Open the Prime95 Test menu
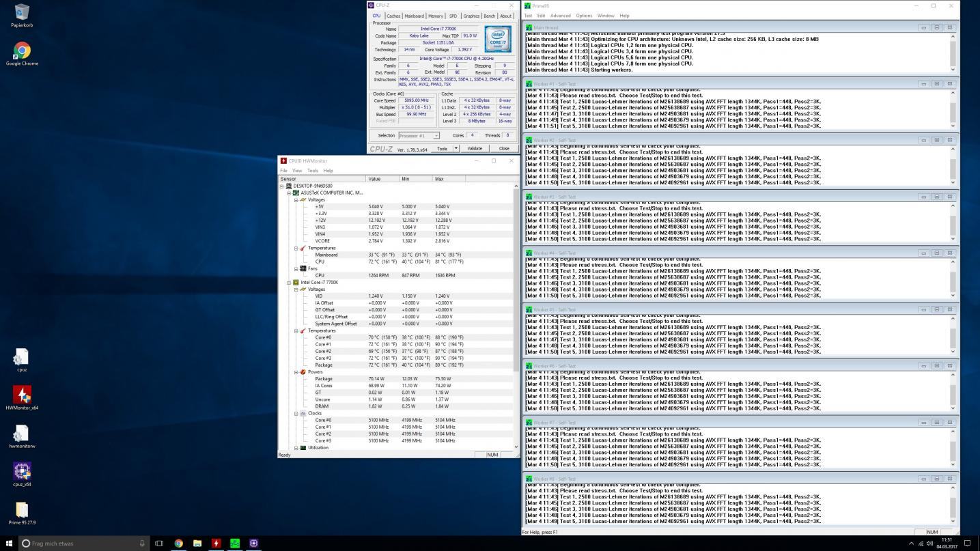980x551 pixels. [x=528, y=16]
